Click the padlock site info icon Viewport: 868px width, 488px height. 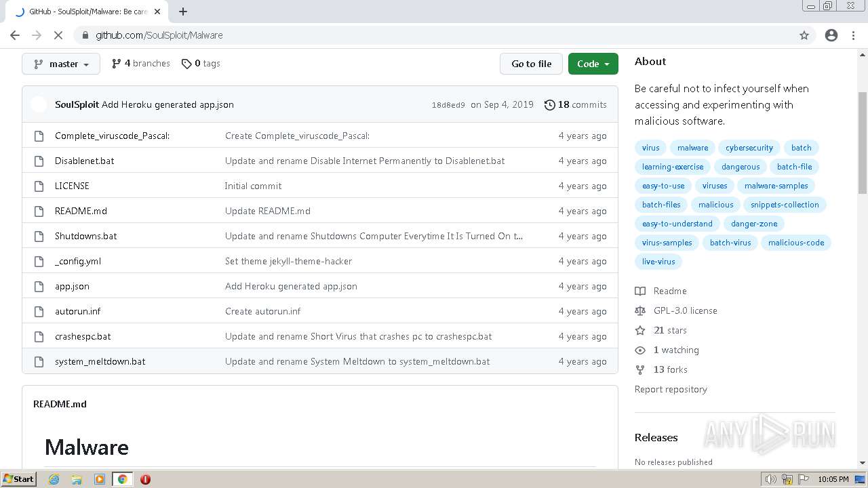(85, 35)
